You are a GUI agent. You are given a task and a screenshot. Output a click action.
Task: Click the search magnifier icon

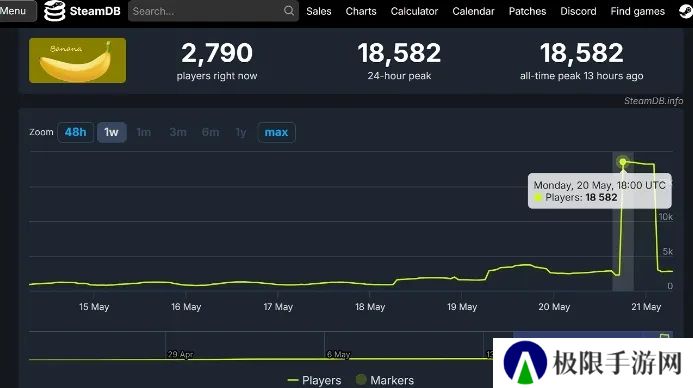pyautogui.click(x=289, y=11)
